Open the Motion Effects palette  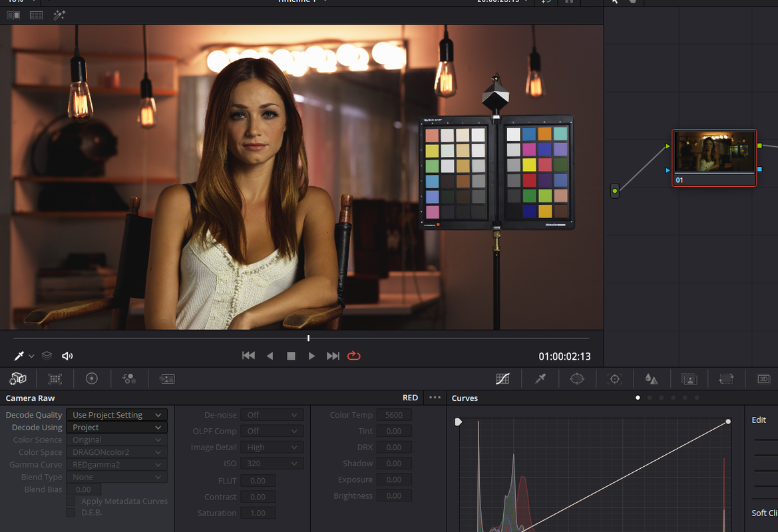click(x=166, y=379)
